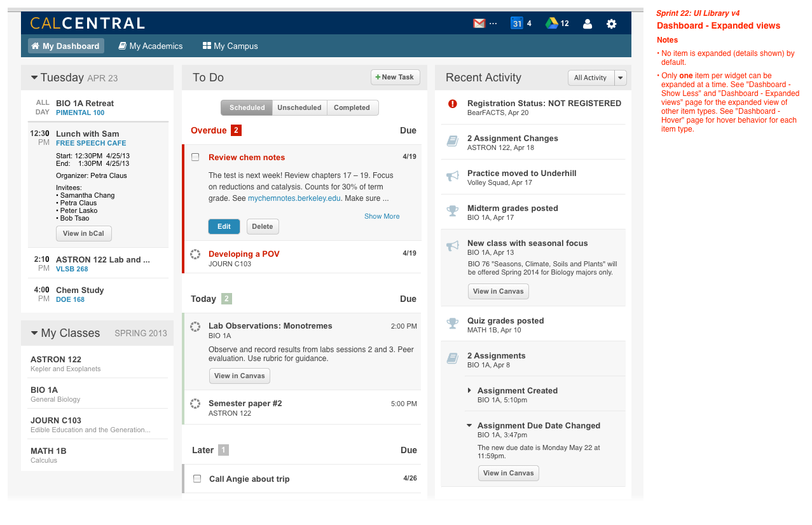The image size is (812, 525).
Task: Click the New Task button
Action: pos(396,77)
